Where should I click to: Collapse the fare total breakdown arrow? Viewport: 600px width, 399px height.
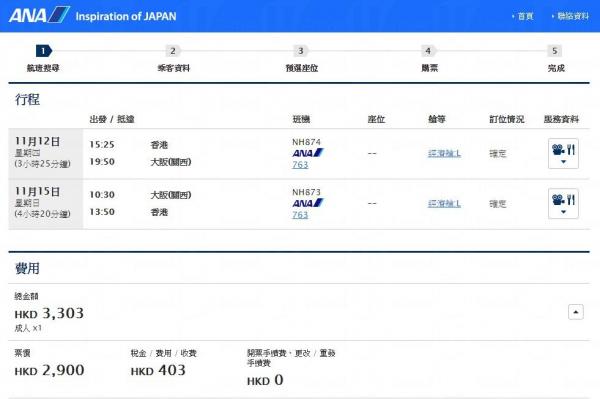[x=576, y=312]
